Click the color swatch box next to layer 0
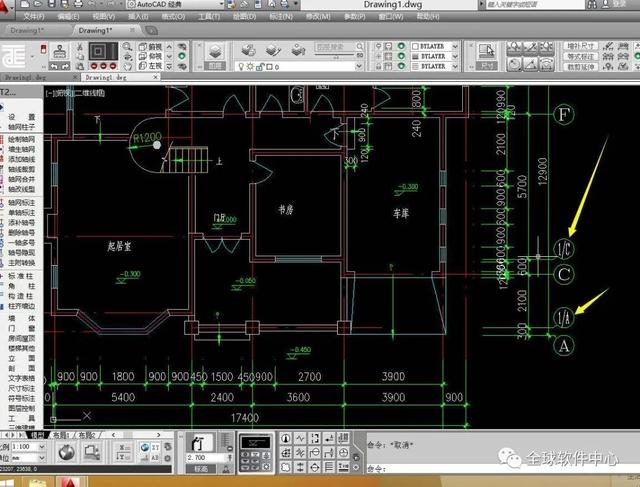Viewport: 640px width, 487px height. coord(269,67)
